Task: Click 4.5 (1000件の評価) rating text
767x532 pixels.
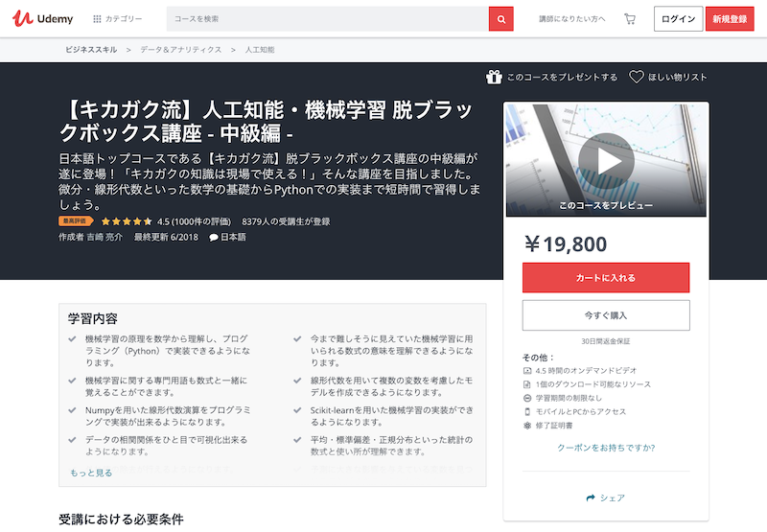Action: click(195, 221)
